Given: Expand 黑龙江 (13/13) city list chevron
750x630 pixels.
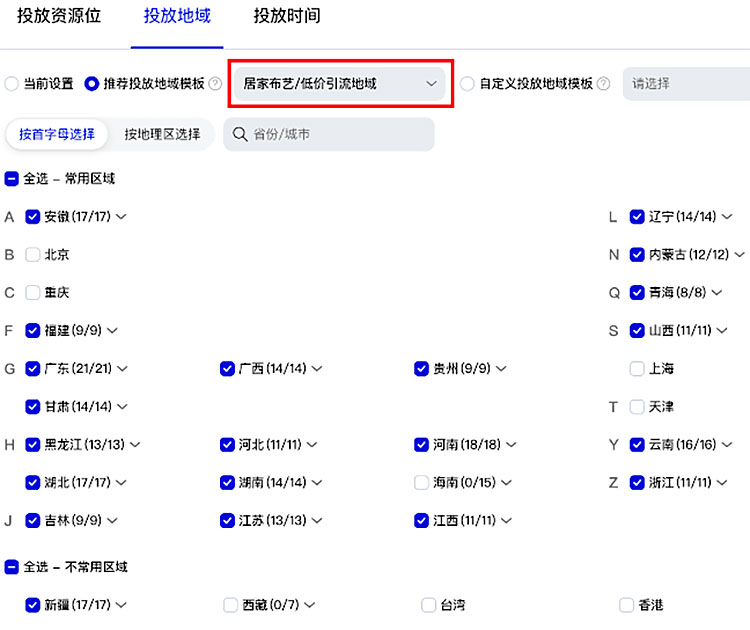Looking at the screenshot, I should point(135,444).
